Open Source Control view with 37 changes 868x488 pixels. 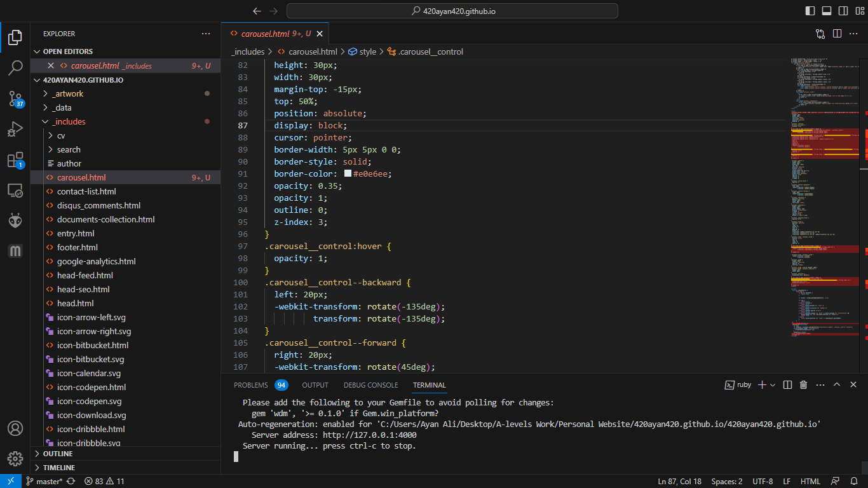(15, 98)
